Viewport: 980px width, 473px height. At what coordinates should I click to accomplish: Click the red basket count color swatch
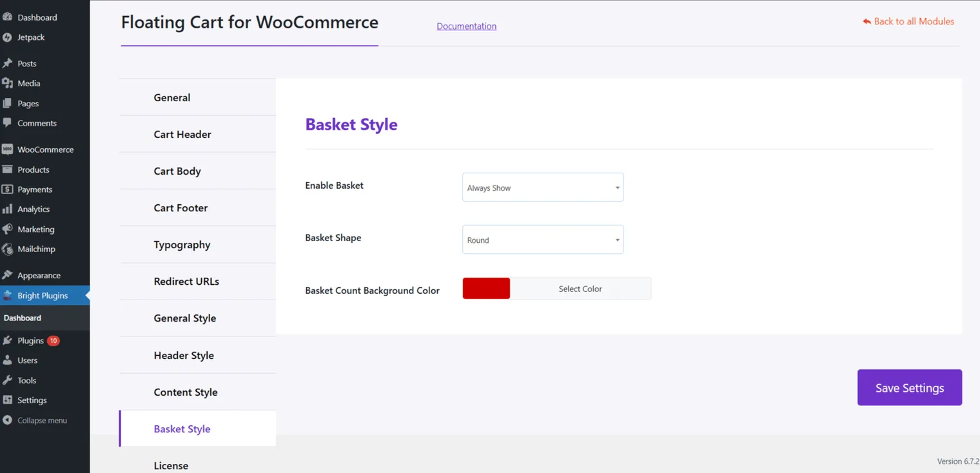pyautogui.click(x=486, y=289)
